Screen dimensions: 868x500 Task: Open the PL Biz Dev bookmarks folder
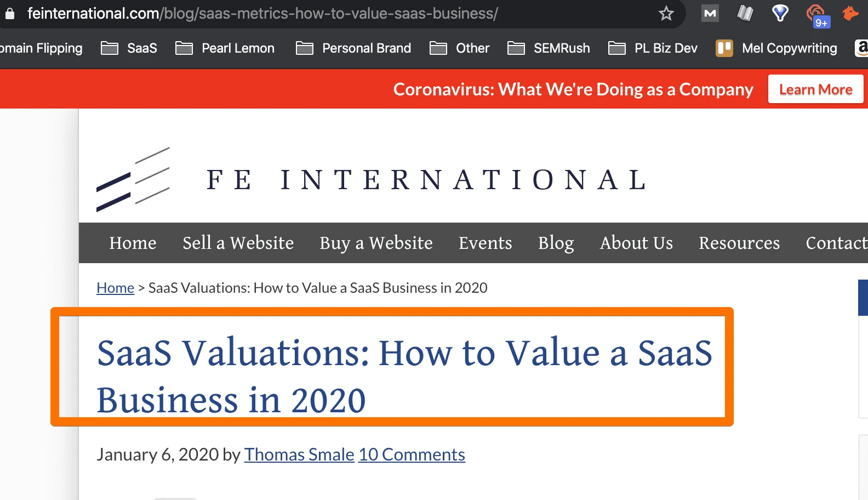coord(653,48)
